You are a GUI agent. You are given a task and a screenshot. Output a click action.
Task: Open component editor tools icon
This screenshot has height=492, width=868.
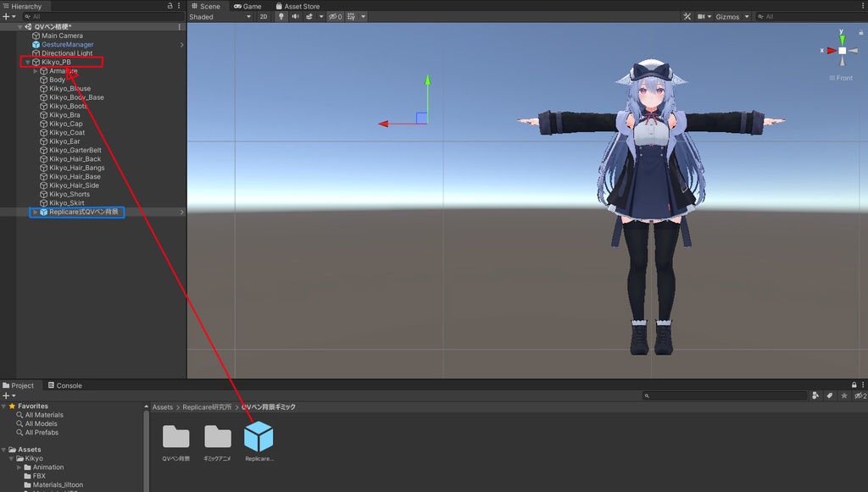click(x=687, y=17)
